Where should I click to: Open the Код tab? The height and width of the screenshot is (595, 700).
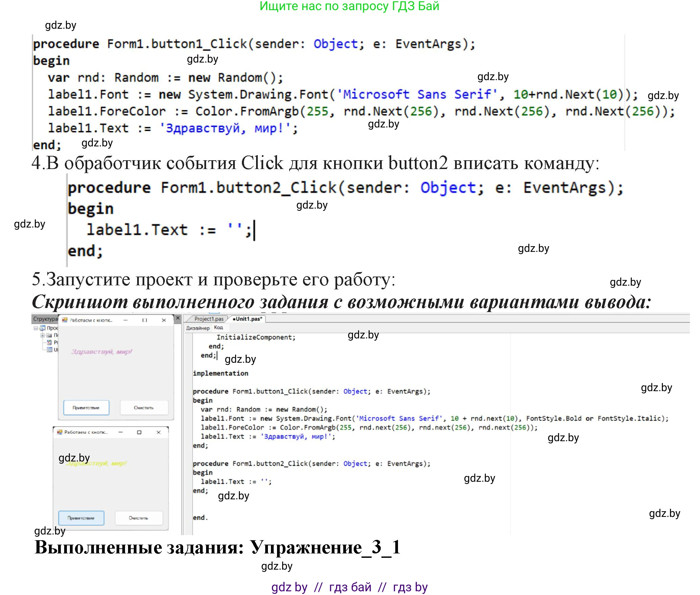(x=219, y=327)
